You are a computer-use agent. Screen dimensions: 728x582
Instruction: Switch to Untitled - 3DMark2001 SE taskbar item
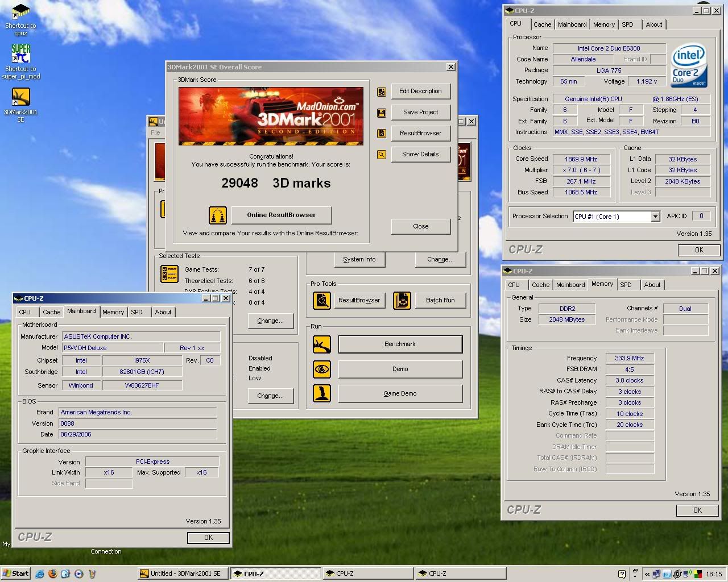183,574
